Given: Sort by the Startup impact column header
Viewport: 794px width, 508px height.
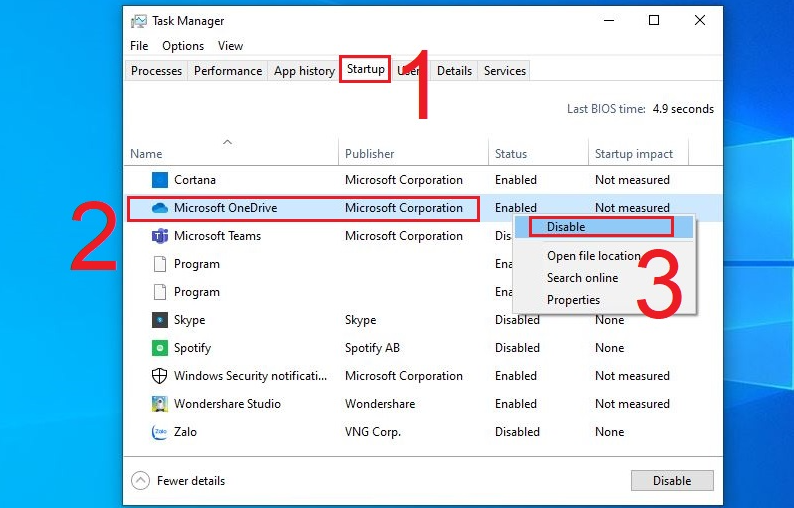Looking at the screenshot, I should (x=633, y=154).
